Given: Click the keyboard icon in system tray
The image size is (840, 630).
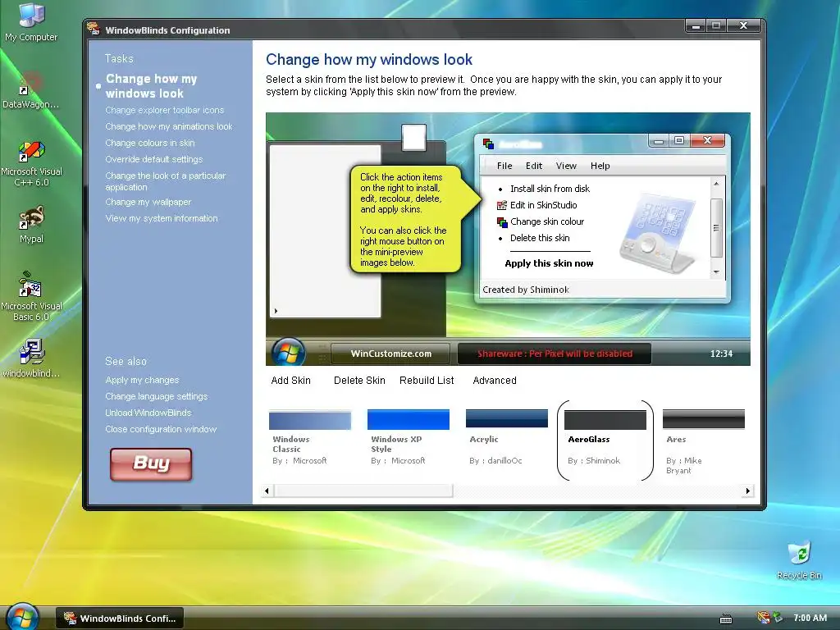Looking at the screenshot, I should [x=726, y=619].
